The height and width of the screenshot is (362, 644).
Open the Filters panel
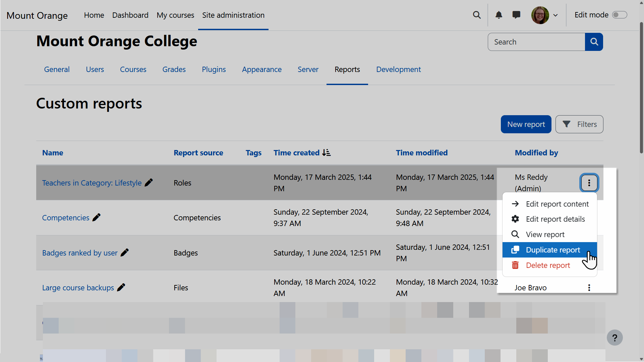(x=579, y=124)
